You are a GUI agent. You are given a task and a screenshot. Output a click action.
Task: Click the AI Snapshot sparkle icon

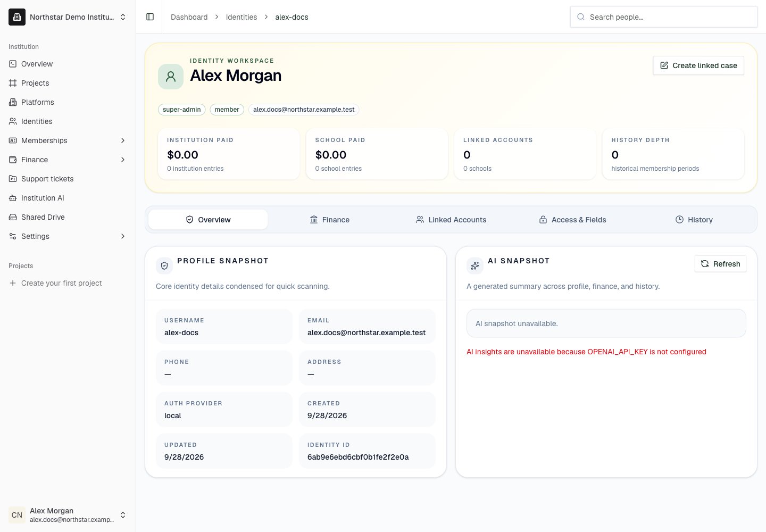coord(475,265)
